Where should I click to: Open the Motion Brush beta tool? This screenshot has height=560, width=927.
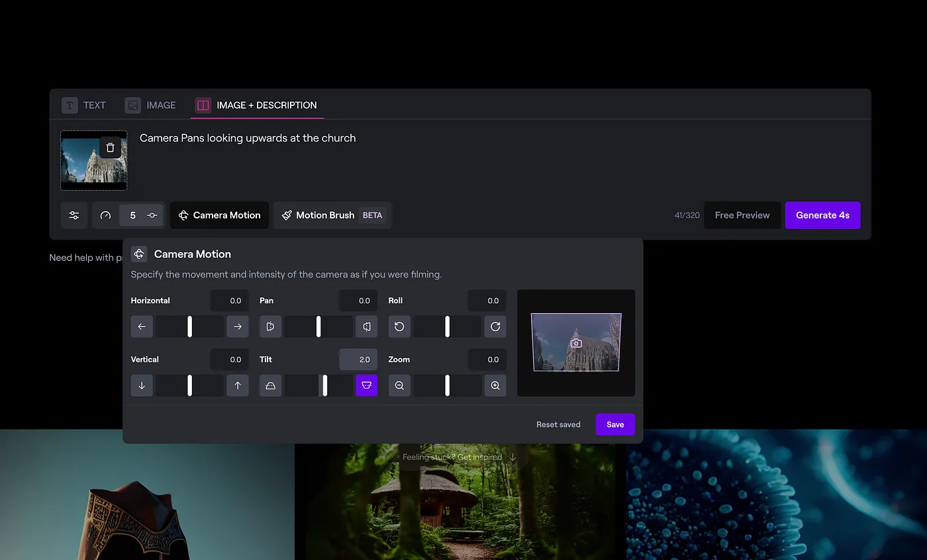click(332, 215)
